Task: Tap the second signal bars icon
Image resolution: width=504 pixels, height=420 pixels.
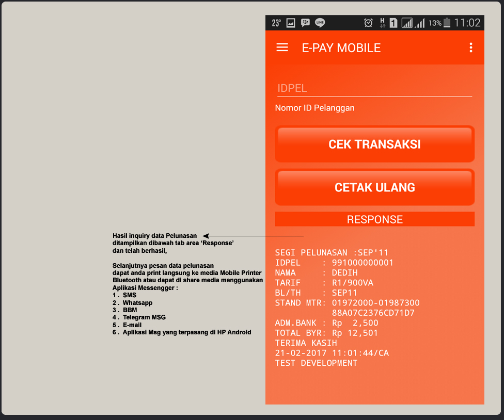Action: (x=420, y=23)
